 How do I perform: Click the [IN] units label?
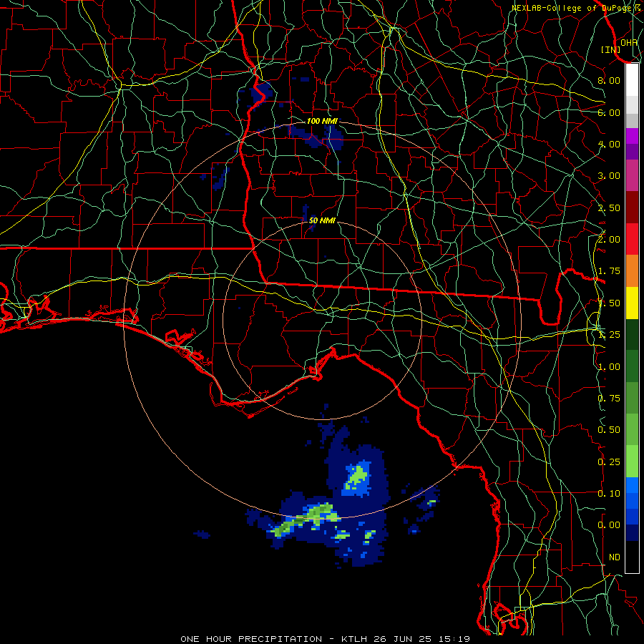pos(611,49)
